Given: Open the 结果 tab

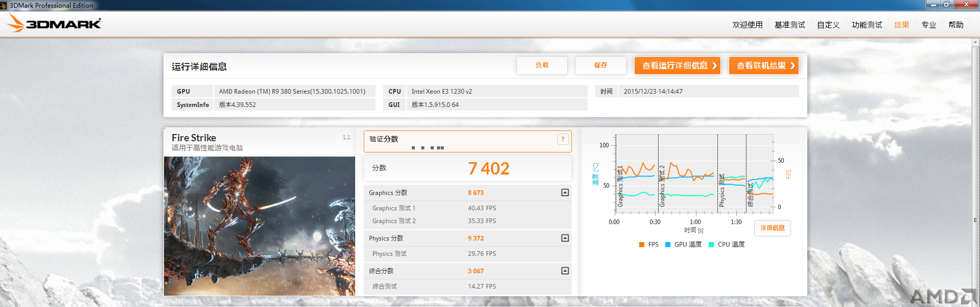Looking at the screenshot, I should tap(902, 25).
